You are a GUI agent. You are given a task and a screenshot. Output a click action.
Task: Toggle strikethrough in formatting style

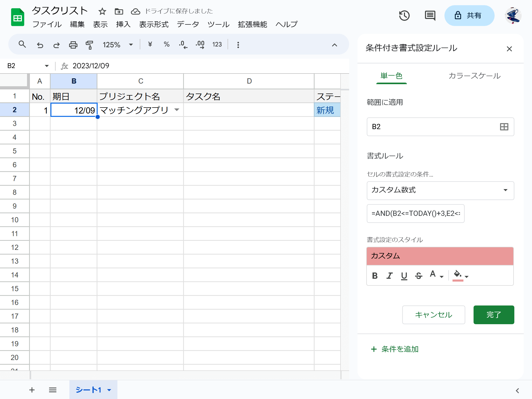pyautogui.click(x=418, y=276)
